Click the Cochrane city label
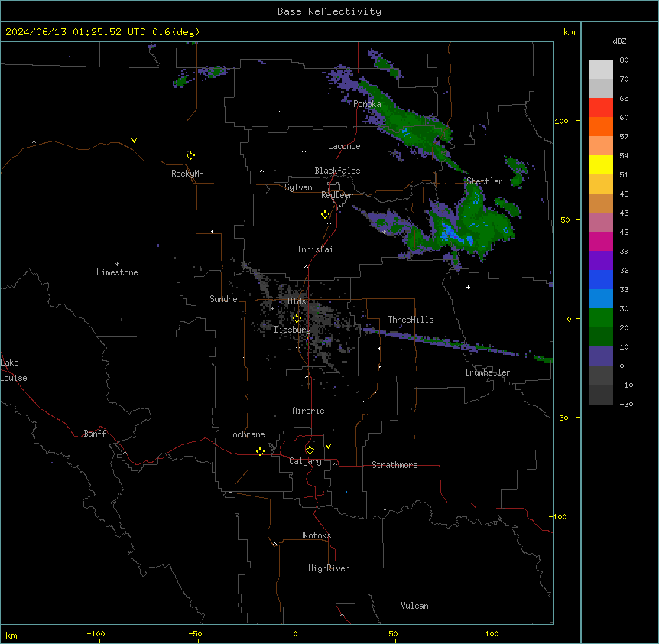 click(x=246, y=434)
